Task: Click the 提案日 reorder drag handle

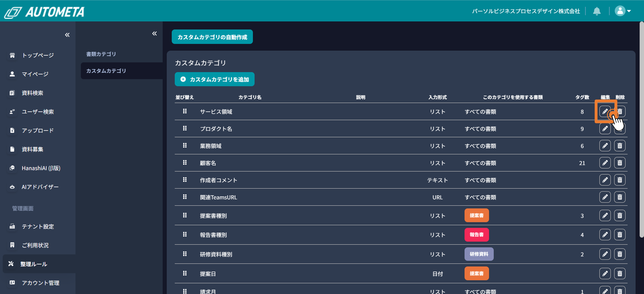Action: [185, 273]
